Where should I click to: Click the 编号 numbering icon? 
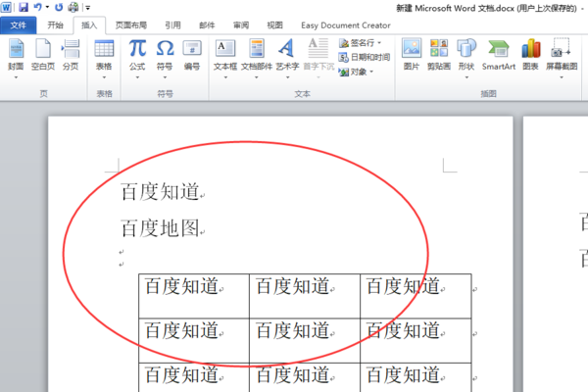click(192, 55)
